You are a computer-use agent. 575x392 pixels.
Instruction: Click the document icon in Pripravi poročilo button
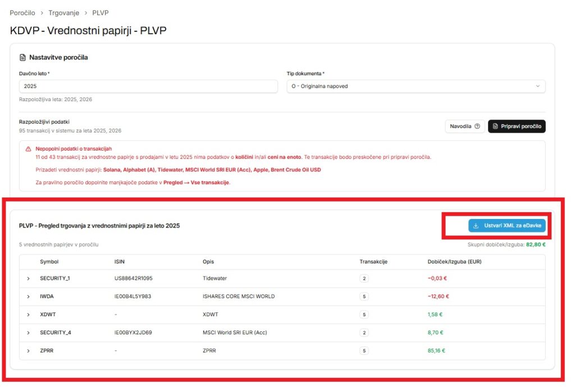pos(495,126)
